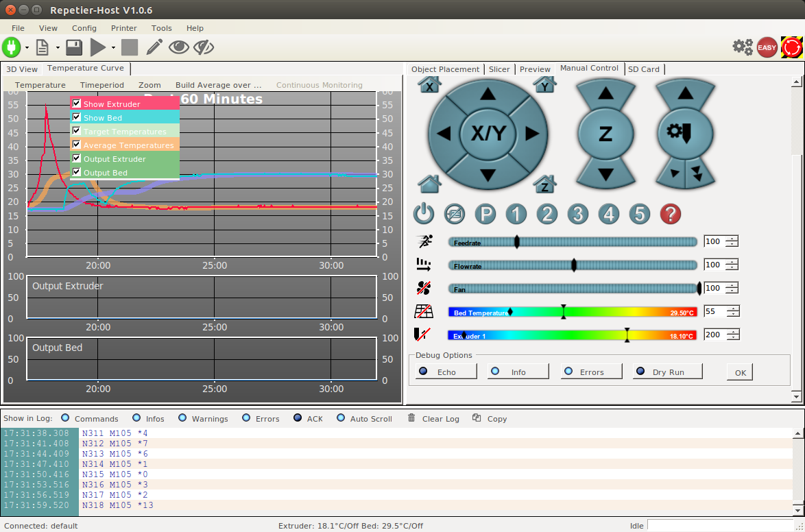Open the pencil edit G-code icon
This screenshot has height=532, width=805.
point(154,47)
